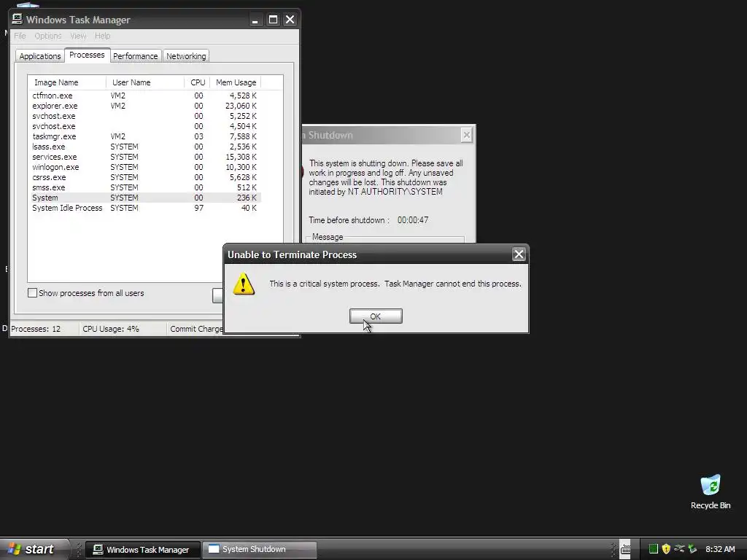This screenshot has height=560, width=747.
Task: Click the svchost.exe row using 5,252 K
Action: pos(145,116)
